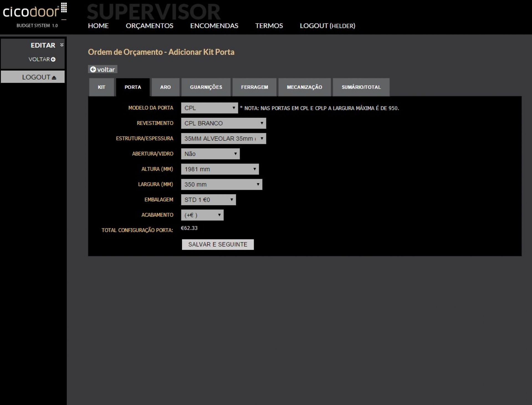532x405 pixels.
Task: Expand the REVESTIMENTO dropdown
Action: (223, 123)
